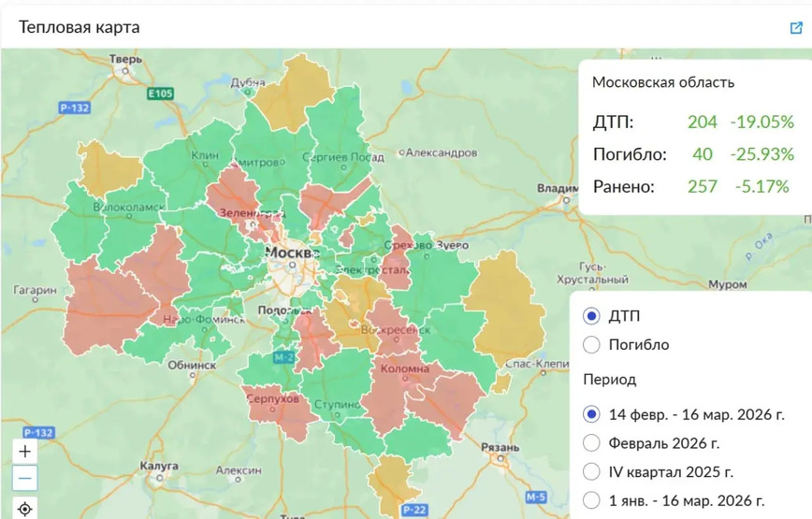Zoom out of the map
Image resolution: width=812 pixels, height=519 pixels.
pyautogui.click(x=25, y=479)
